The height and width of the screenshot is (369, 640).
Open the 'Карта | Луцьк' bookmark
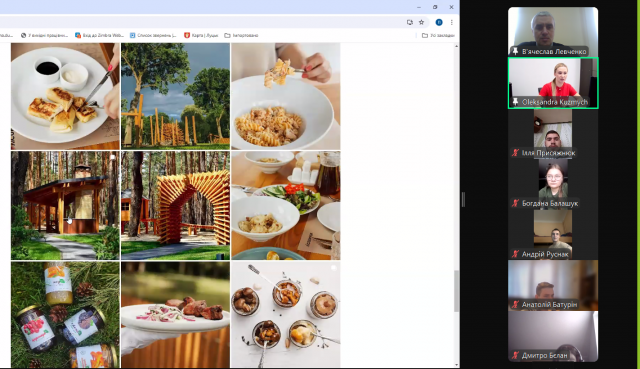(201, 36)
